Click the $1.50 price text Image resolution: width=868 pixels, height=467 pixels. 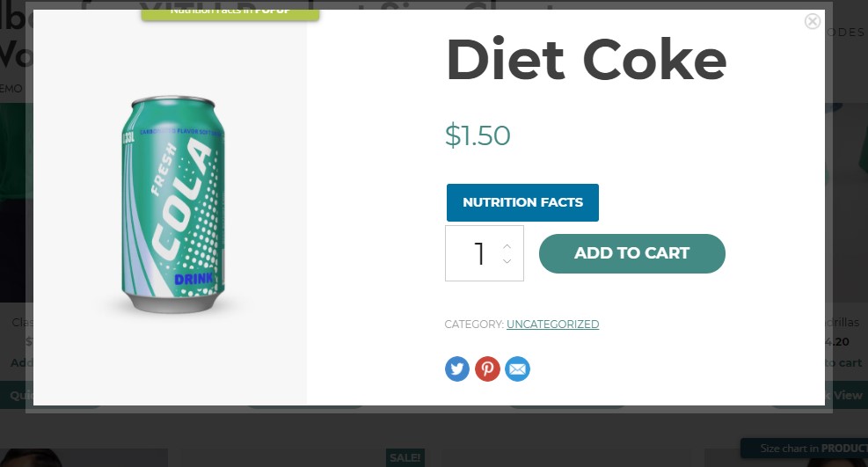(478, 135)
